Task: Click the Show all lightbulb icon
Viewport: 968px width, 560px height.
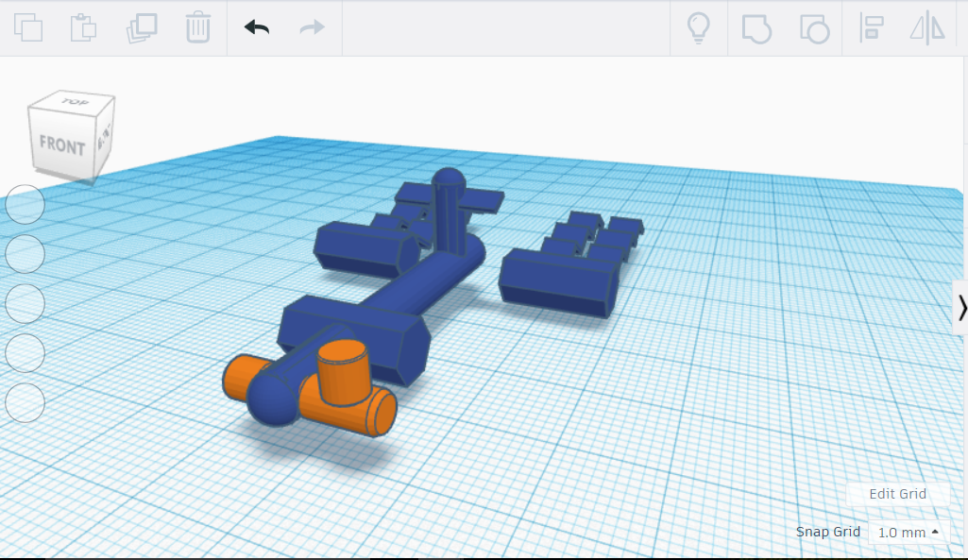Action: click(699, 28)
